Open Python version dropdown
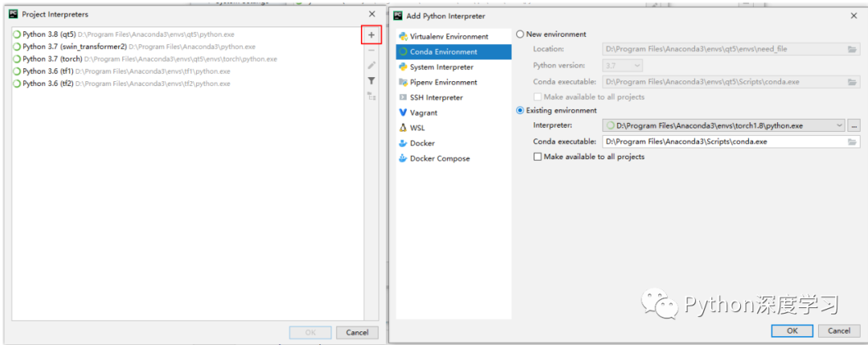Screen dimensions: 868x345 point(622,65)
